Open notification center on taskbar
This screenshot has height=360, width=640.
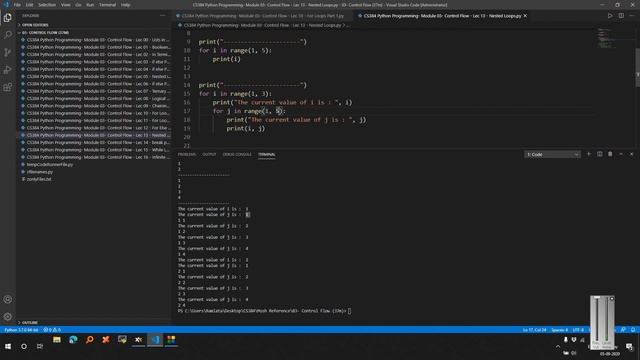(x=629, y=347)
